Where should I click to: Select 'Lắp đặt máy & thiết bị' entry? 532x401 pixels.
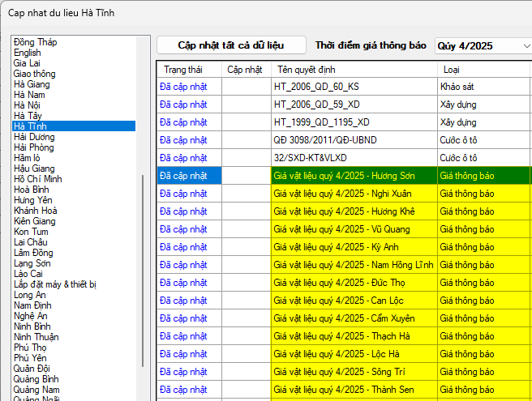tap(55, 284)
